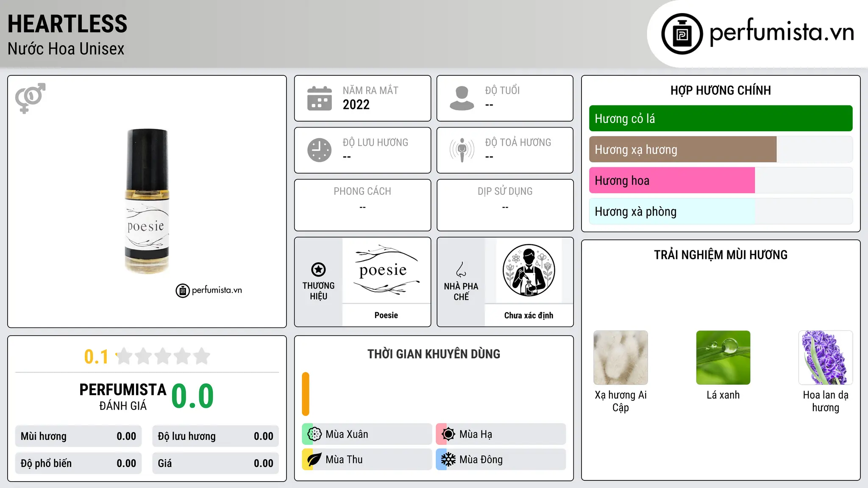This screenshot has width=868, height=488.
Task: Click the star badge brand icon
Action: (x=318, y=269)
